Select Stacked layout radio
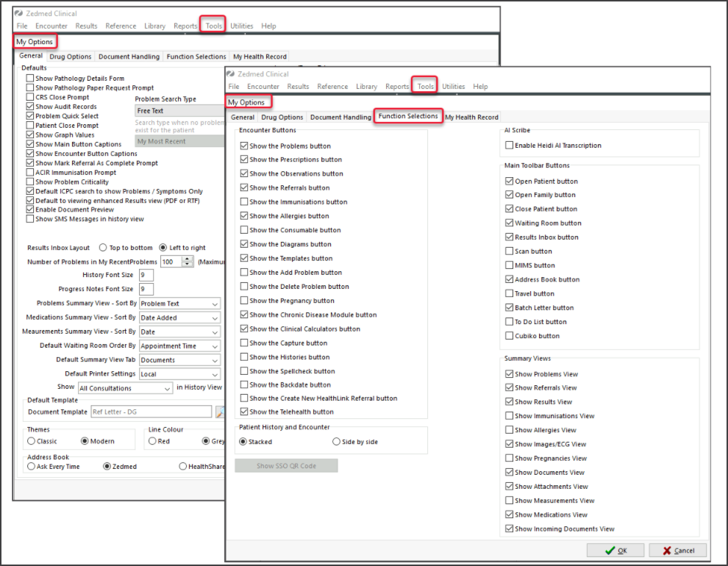 pos(243,442)
